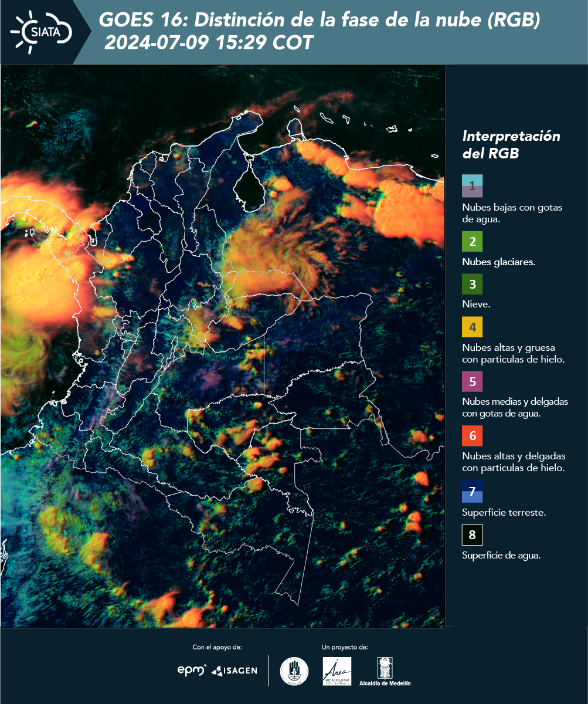588x704 pixels.
Task: Click the timestamp "2024-07-09 15:29 COT"
Action: [209, 43]
